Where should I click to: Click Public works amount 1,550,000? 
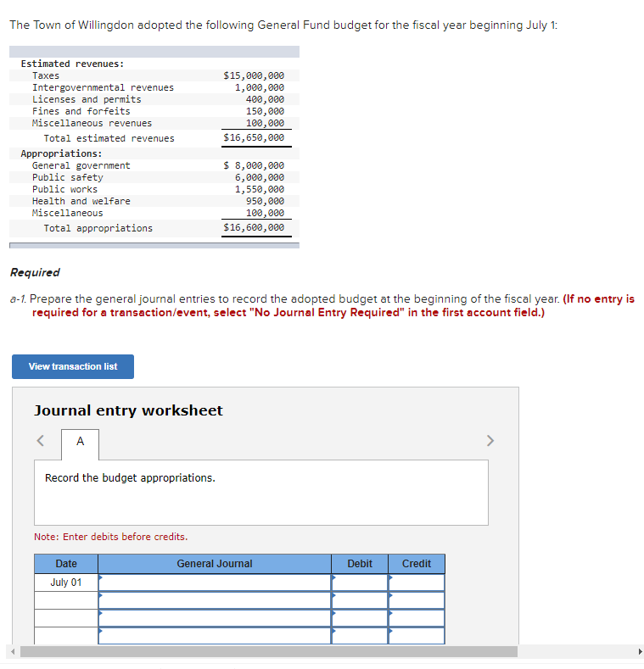pos(260,189)
